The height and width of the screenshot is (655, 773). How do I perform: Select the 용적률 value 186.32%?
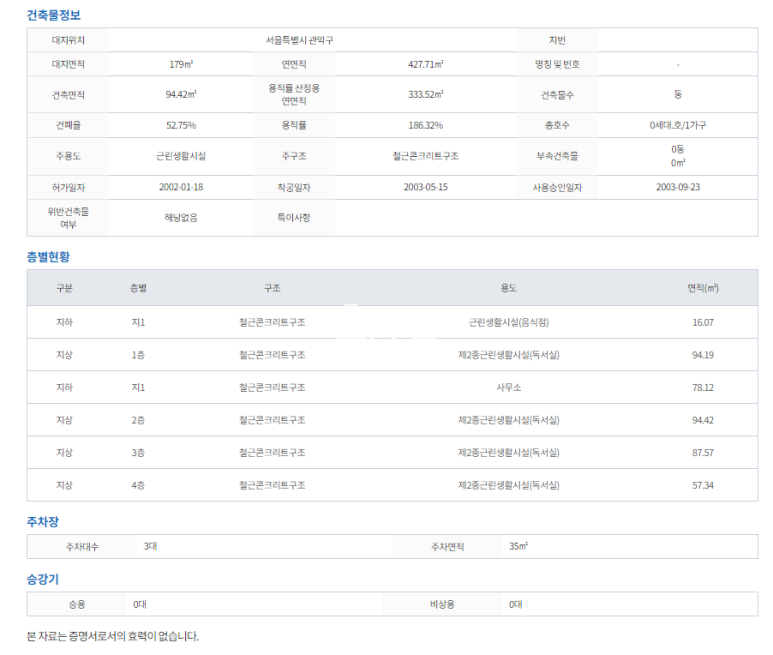coord(425,126)
